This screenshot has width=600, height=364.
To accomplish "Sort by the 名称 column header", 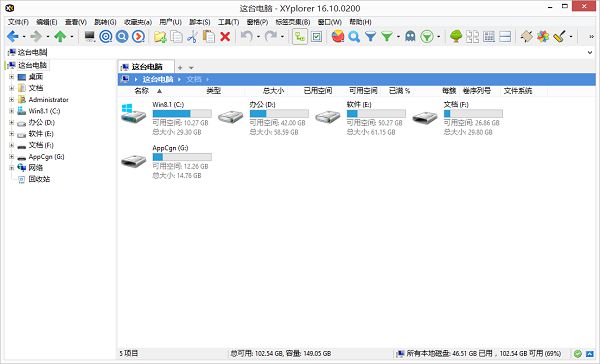I will (142, 91).
